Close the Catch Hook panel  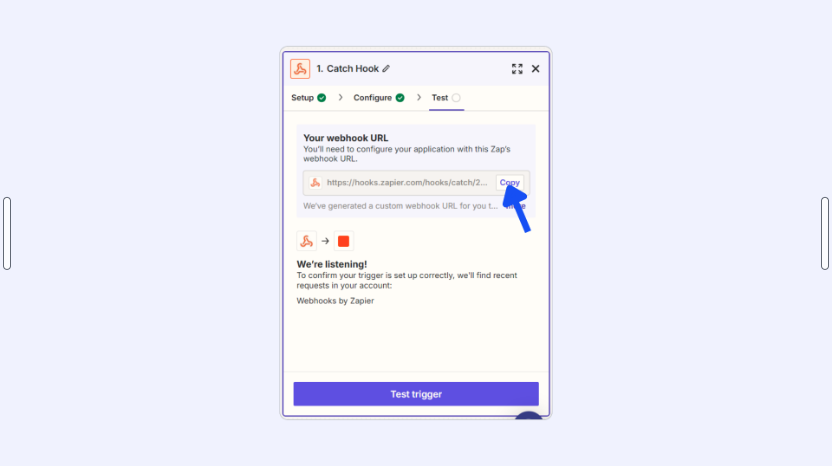[535, 69]
